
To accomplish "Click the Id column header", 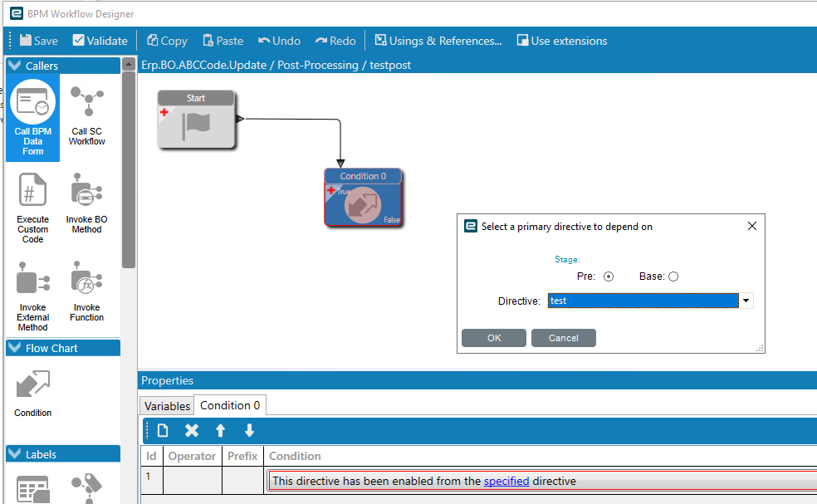I will click(152, 456).
